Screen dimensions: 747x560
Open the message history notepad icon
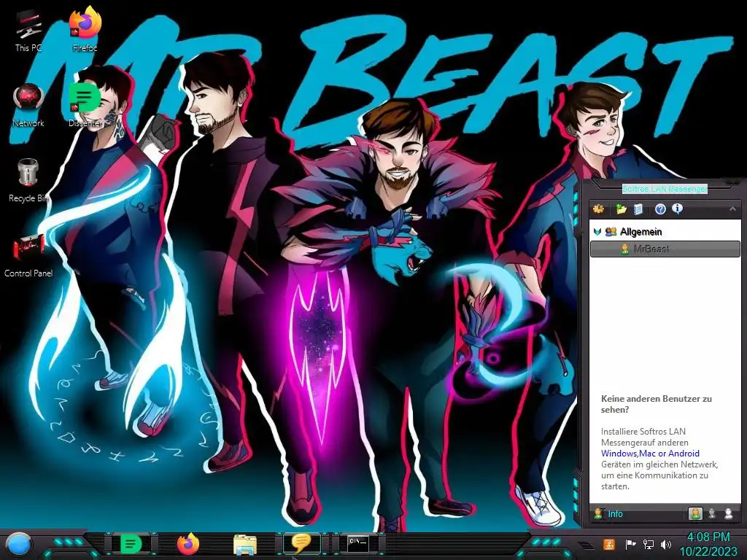pyautogui.click(x=638, y=209)
